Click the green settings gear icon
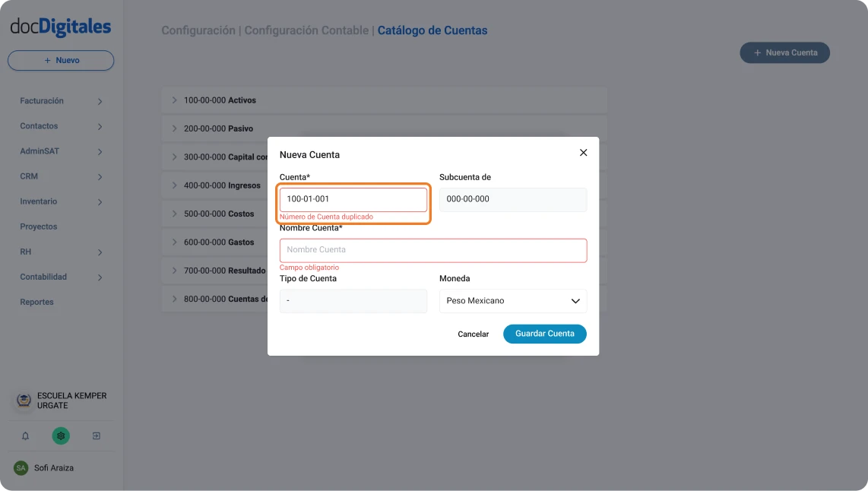This screenshot has height=491, width=868. tap(60, 435)
